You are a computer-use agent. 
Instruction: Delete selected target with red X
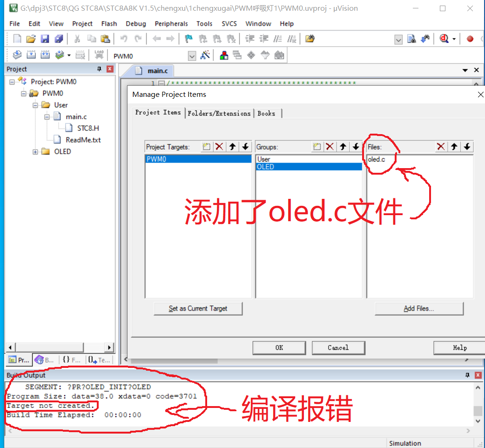coord(219,147)
